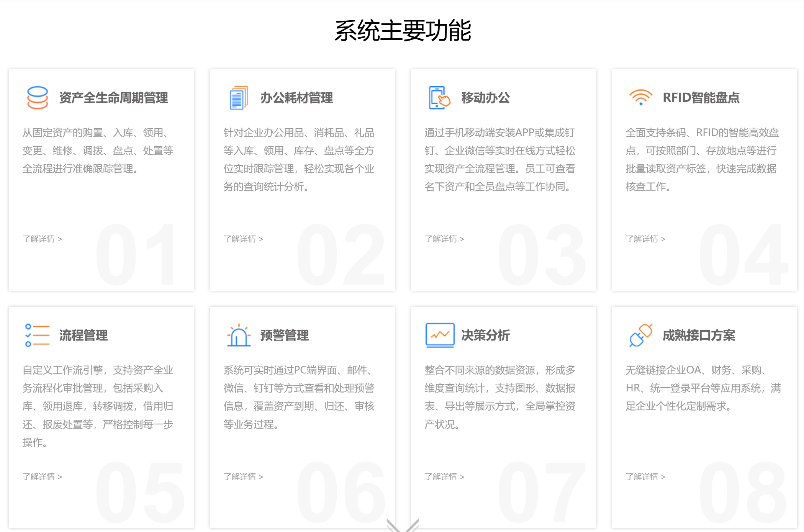
Task: Click the 决策分析 card heading
Action: pyautogui.click(x=485, y=336)
